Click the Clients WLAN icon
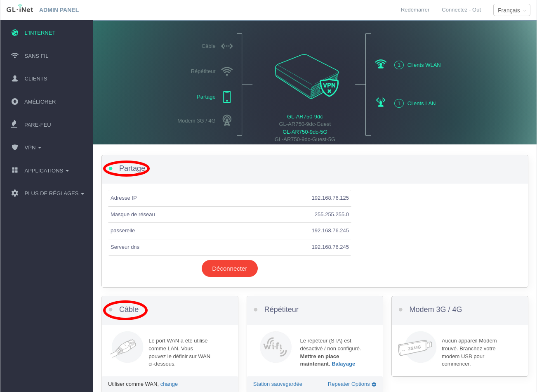Screen dimensions: 537x392 [x=381, y=65]
